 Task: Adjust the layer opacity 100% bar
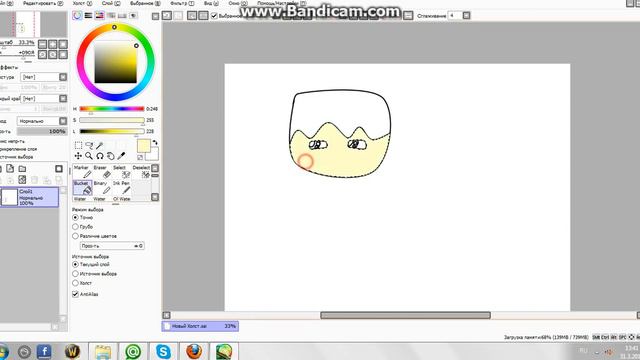click(x=42, y=131)
